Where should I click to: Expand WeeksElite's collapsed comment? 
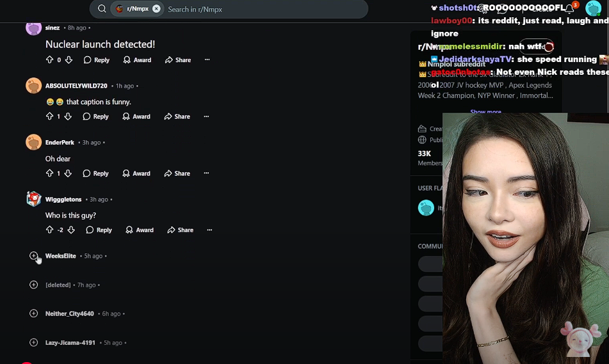pos(34,256)
